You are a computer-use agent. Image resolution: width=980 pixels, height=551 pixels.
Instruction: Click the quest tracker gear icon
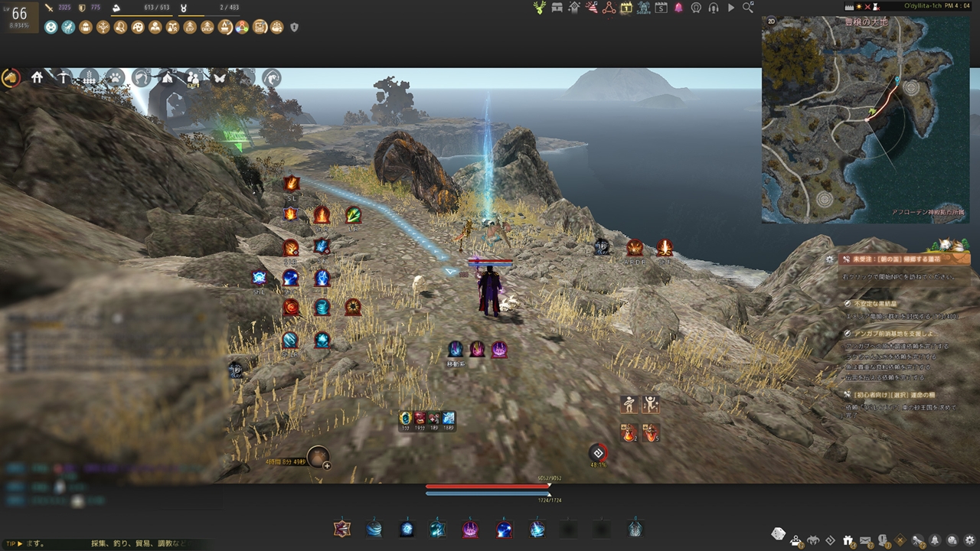coord(830,259)
